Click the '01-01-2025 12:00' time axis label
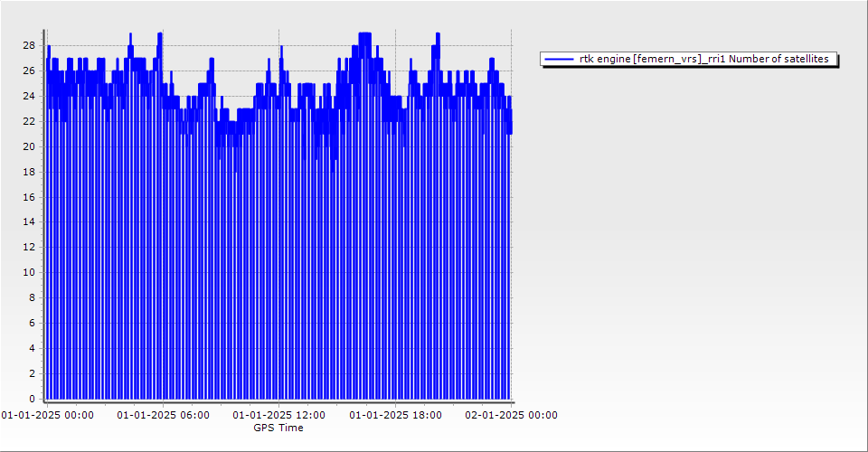This screenshot has height=452, width=868. point(279,415)
